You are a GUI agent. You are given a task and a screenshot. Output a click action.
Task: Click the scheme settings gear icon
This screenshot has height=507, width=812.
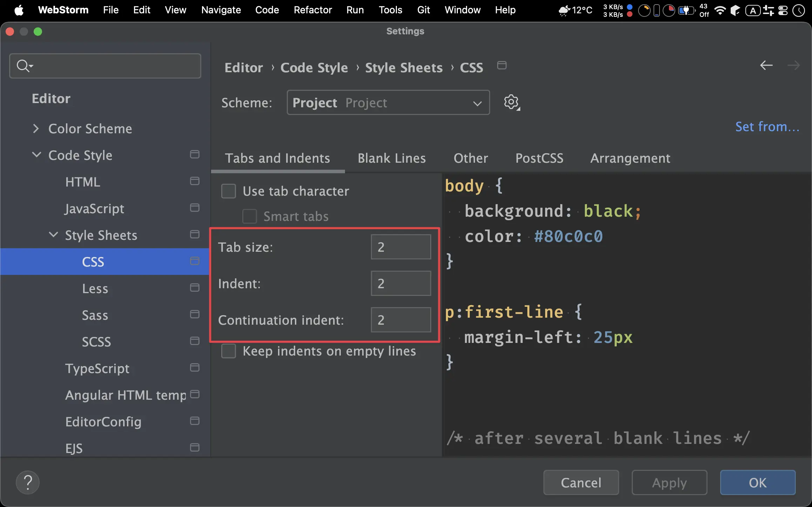pos(511,102)
